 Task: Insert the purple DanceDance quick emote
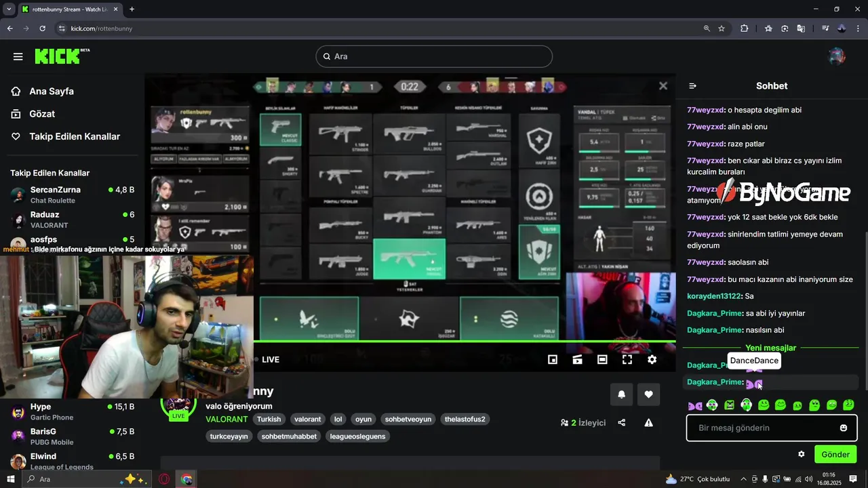pos(695,405)
